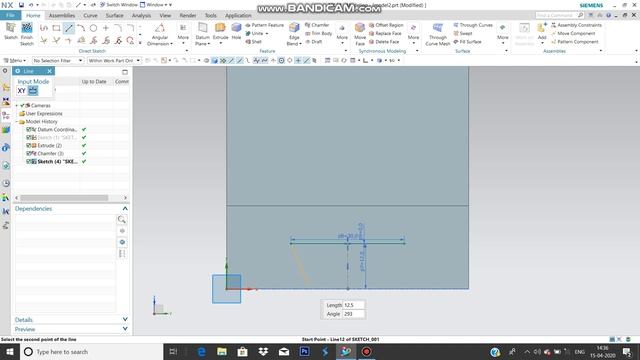The width and height of the screenshot is (640, 360).
Task: Switch to the Curve ribbon tab
Action: click(x=90, y=16)
